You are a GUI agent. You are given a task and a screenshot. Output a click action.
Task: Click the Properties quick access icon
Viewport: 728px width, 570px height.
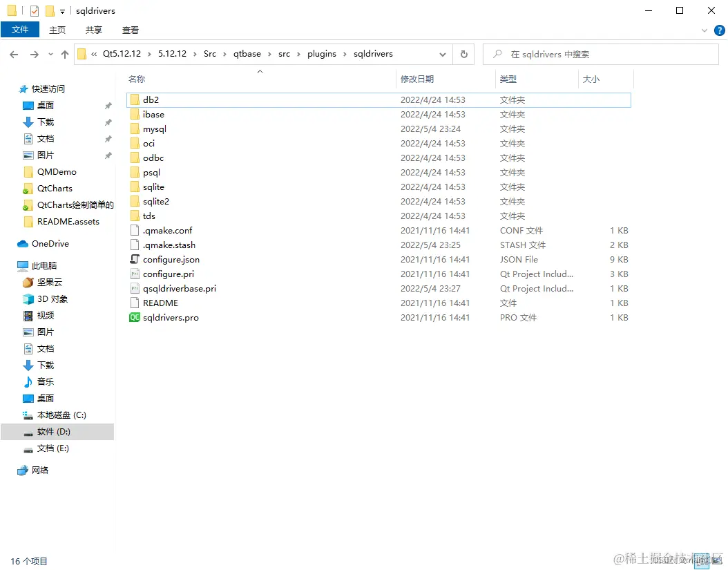[x=35, y=10]
